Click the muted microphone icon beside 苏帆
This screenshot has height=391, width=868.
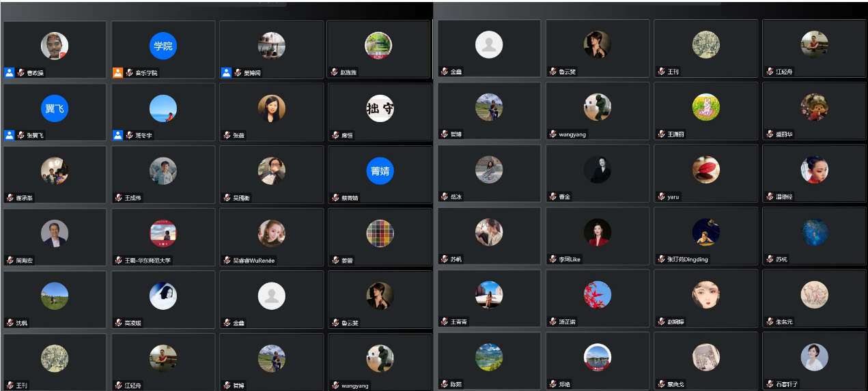445,259
